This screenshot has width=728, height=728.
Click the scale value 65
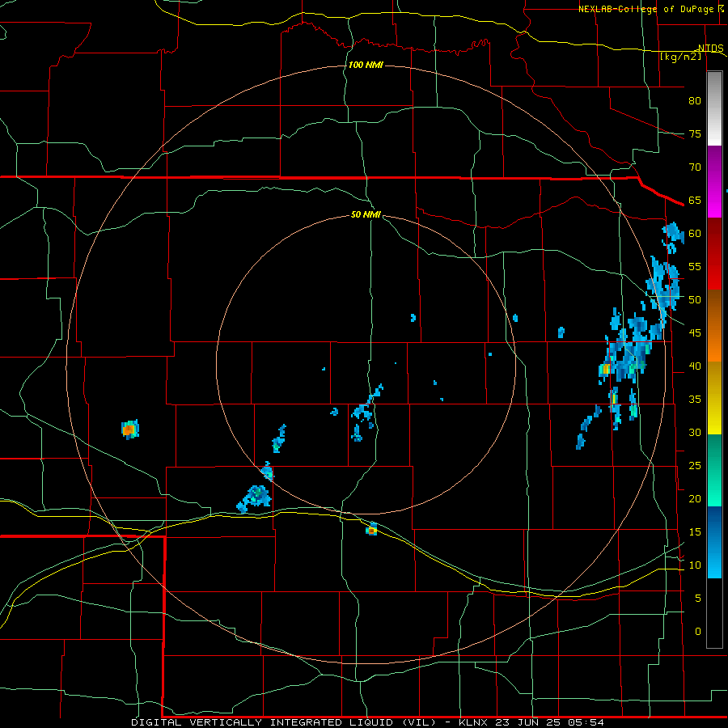point(695,200)
